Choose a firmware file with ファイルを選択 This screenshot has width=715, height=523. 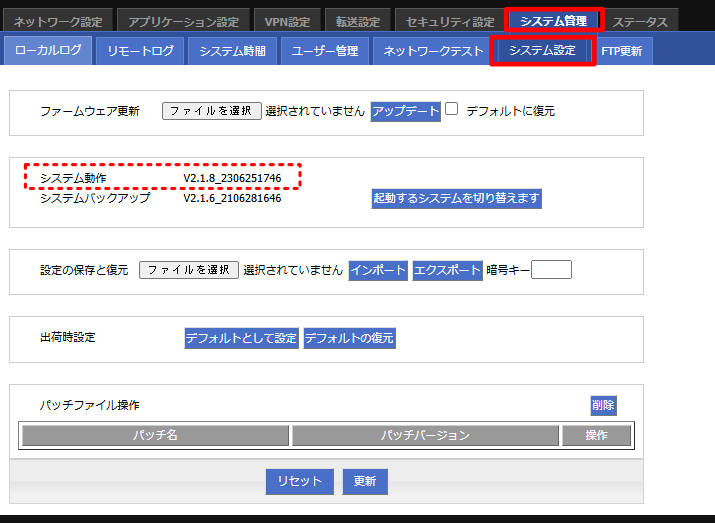(x=212, y=111)
